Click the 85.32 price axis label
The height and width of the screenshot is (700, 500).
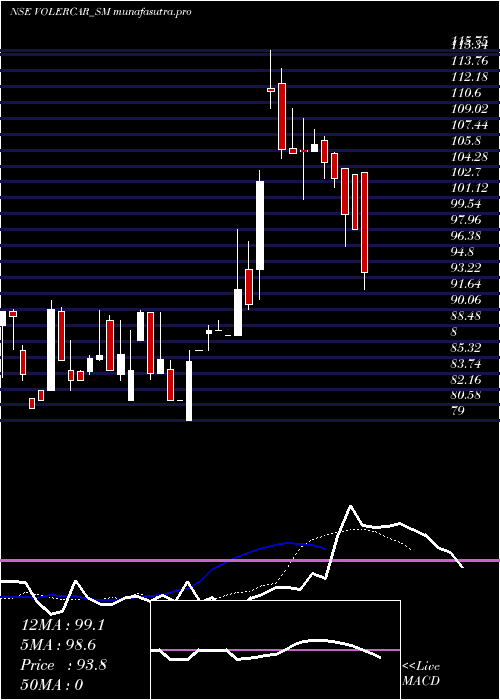tap(466, 348)
